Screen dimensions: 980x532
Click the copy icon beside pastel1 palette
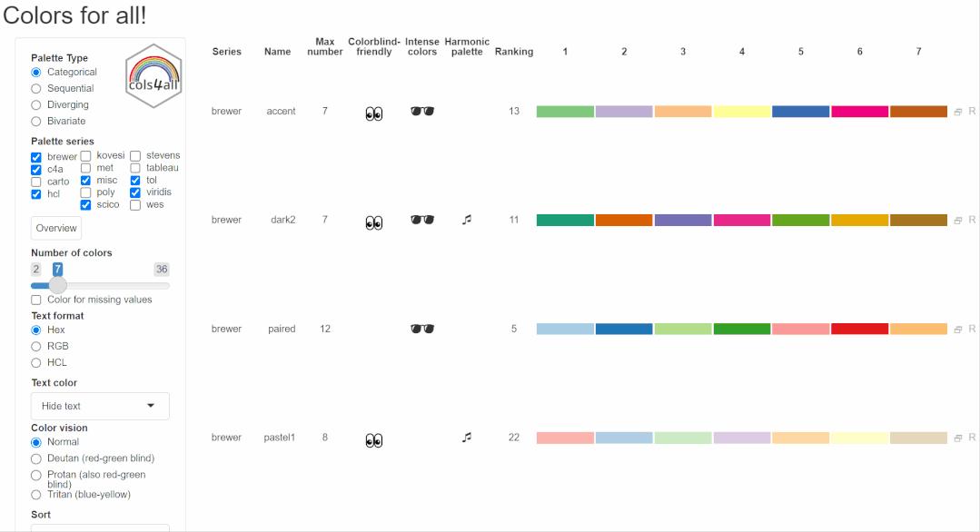tap(957, 438)
